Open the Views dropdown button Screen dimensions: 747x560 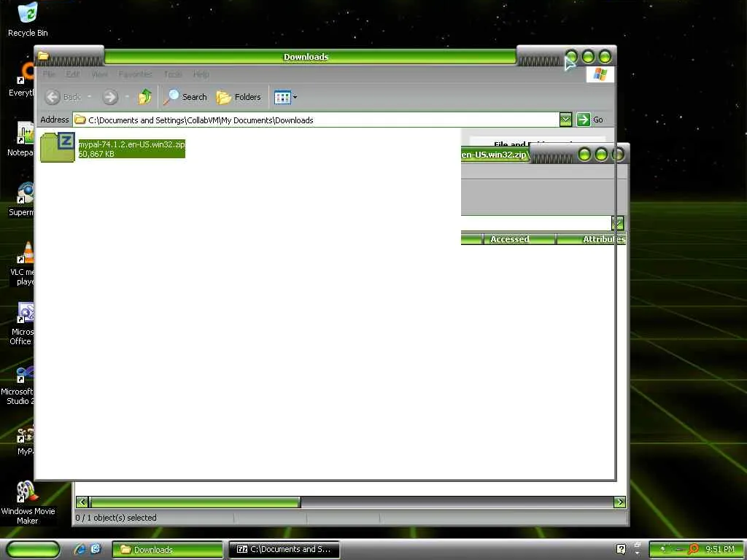(285, 97)
